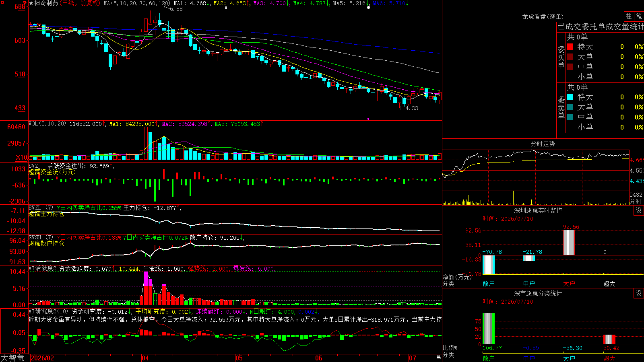644x362 pixels.
Task: Click the (日线,前复权) period label
Action: point(80,3)
